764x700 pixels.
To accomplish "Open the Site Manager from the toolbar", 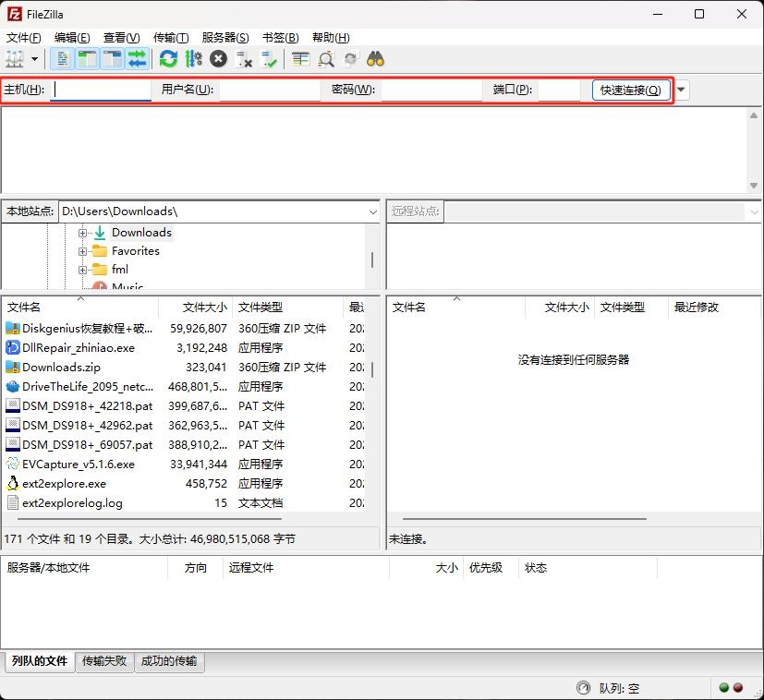I will tap(14, 59).
